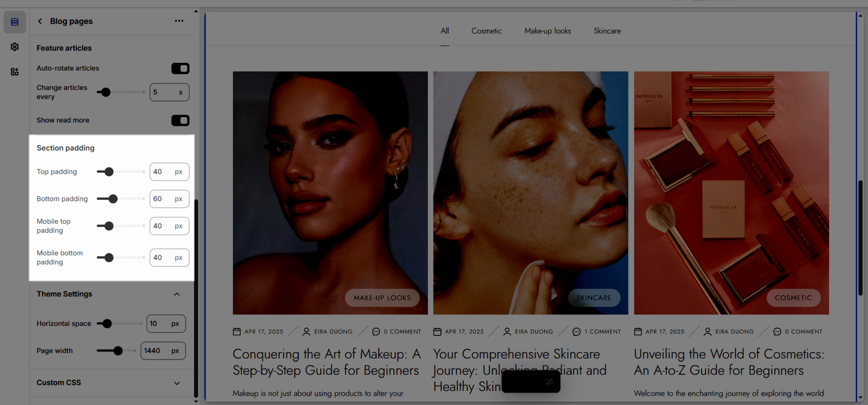Open the Sections panel icon in sidebar
Viewport: 868px width, 405px height.
tap(15, 22)
